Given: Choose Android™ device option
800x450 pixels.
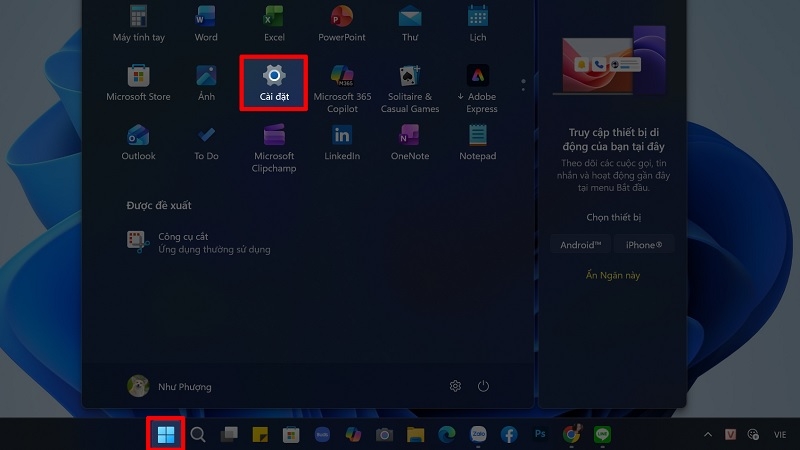Looking at the screenshot, I should pyautogui.click(x=580, y=245).
